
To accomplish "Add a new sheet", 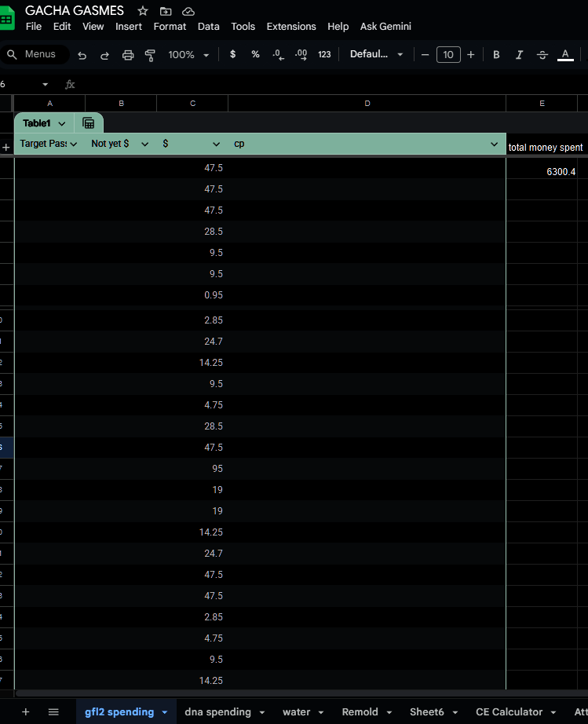I will 26,712.
